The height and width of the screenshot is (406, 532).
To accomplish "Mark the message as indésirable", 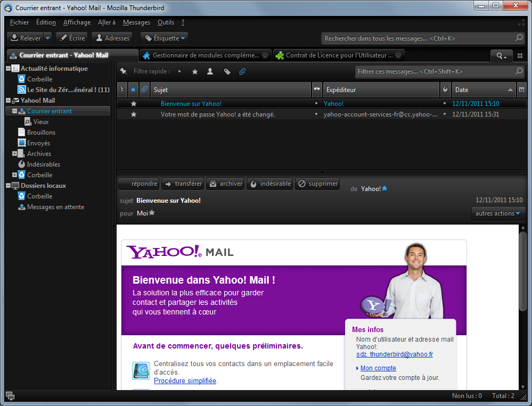I will [271, 184].
